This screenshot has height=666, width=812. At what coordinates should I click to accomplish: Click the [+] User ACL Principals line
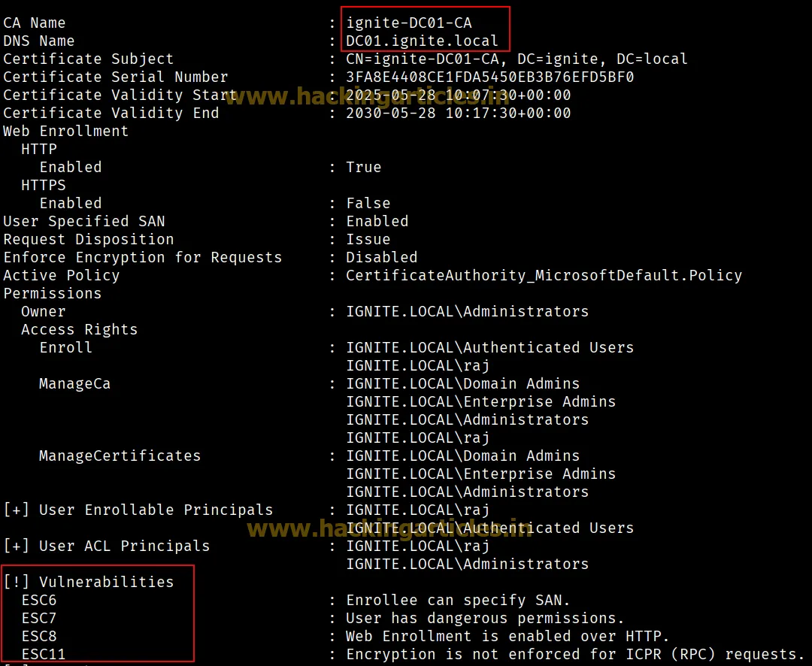tap(106, 546)
